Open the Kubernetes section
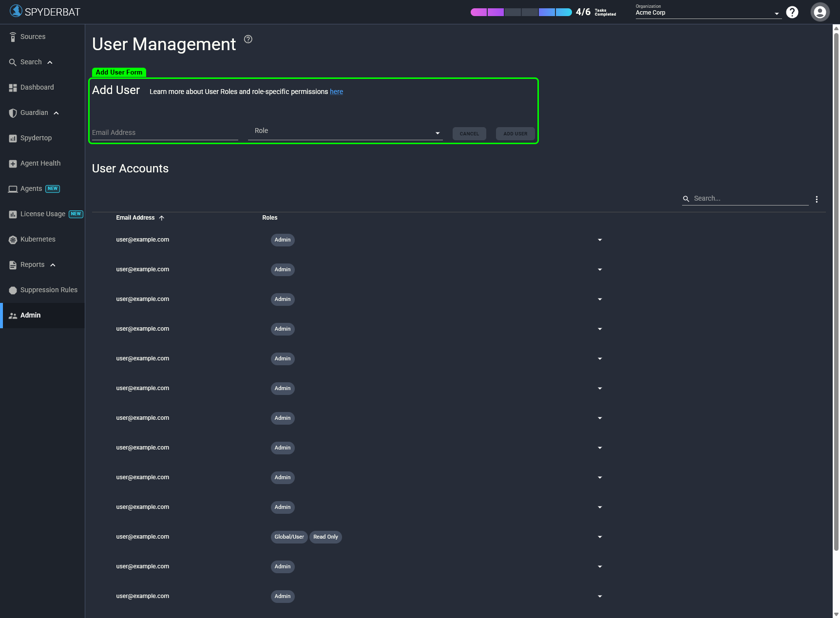This screenshot has height=618, width=840. click(13, 239)
